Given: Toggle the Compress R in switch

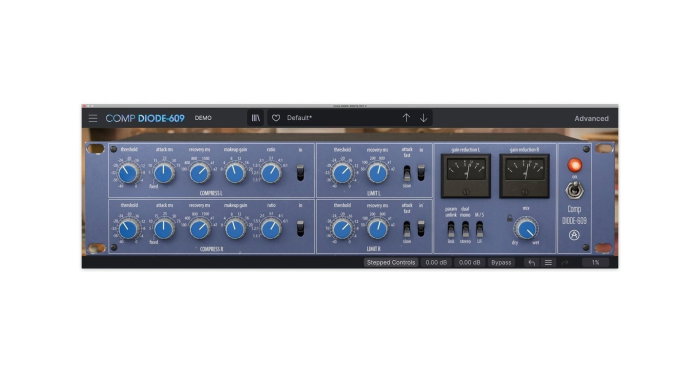Looking at the screenshot, I should tap(300, 229).
